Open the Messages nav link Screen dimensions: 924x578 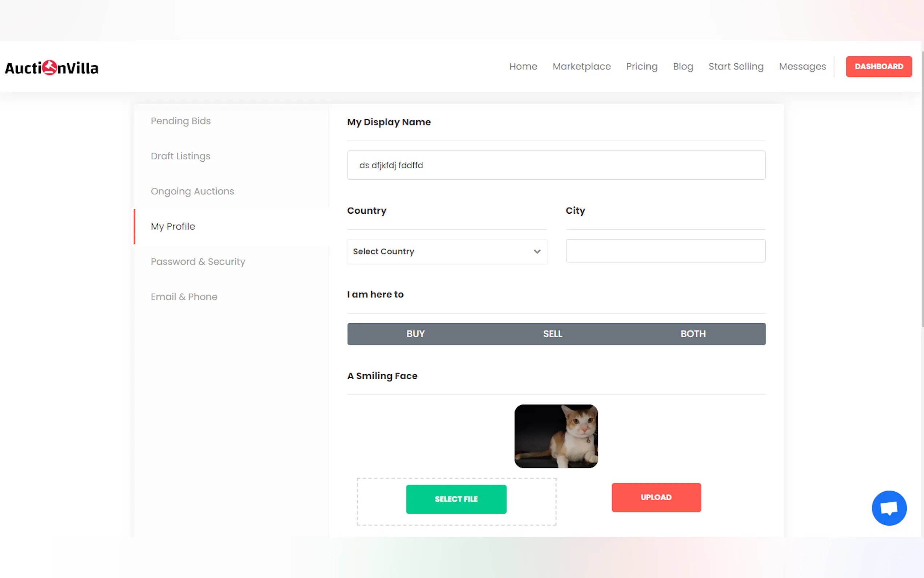pyautogui.click(x=802, y=67)
